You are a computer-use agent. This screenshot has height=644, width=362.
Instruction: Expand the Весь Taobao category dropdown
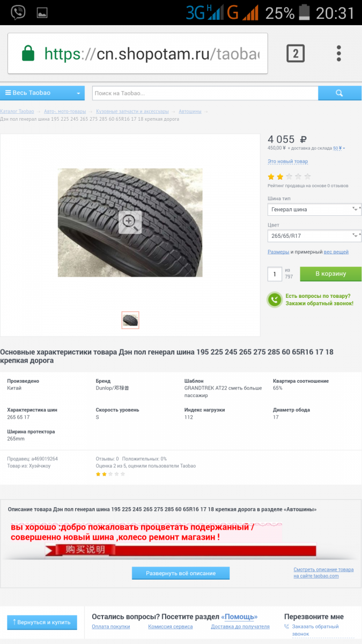(x=42, y=93)
